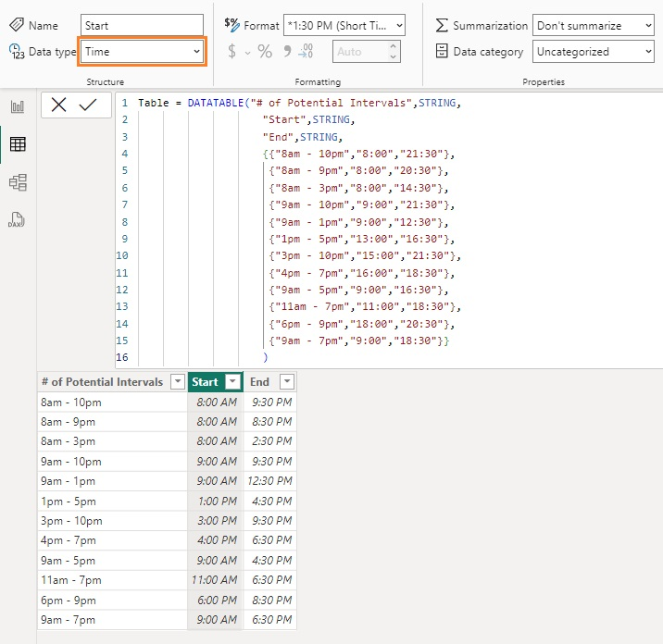Select the # of Potential Intervals header
Screen dimensions: 663x644
(112, 381)
